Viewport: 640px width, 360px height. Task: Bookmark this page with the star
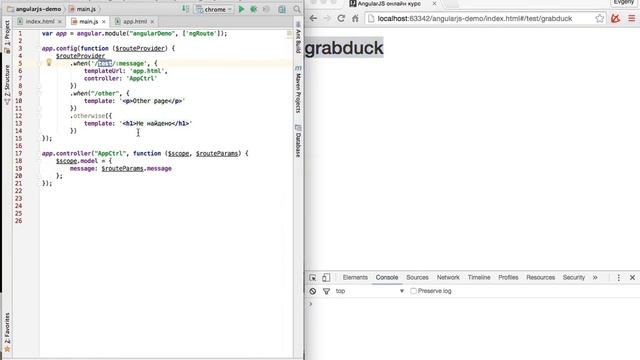[x=599, y=18]
